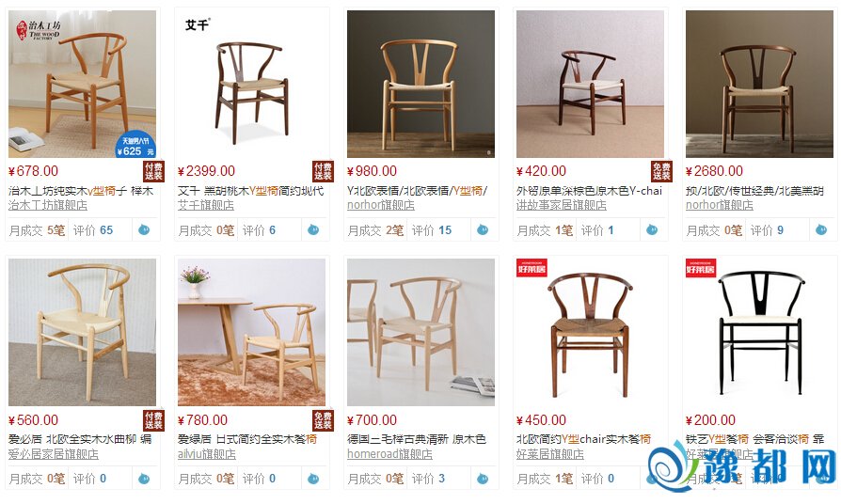Click the chat icon under the ¥980.00 chair

[483, 230]
